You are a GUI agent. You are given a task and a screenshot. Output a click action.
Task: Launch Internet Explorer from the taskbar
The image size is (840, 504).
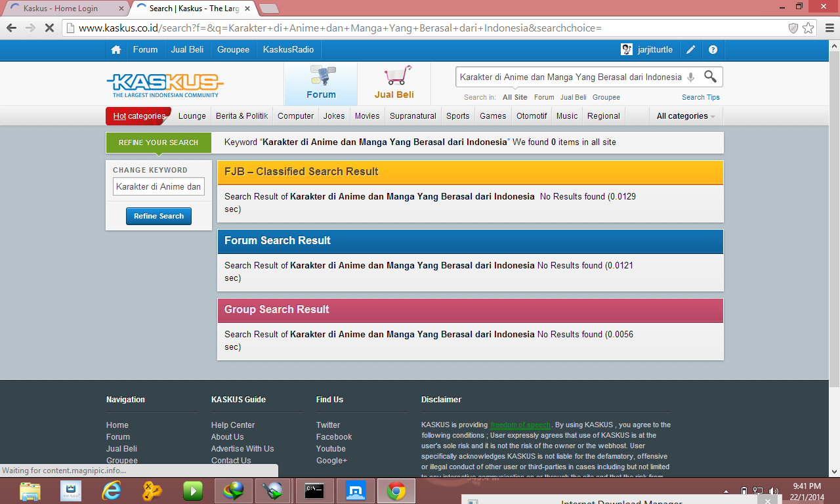coord(112,491)
